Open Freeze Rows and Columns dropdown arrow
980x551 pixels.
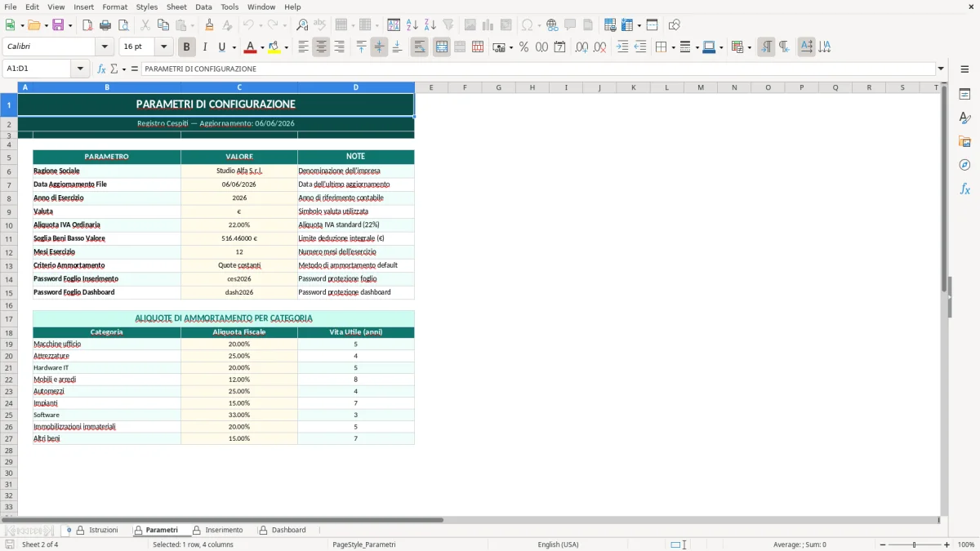[x=638, y=25]
